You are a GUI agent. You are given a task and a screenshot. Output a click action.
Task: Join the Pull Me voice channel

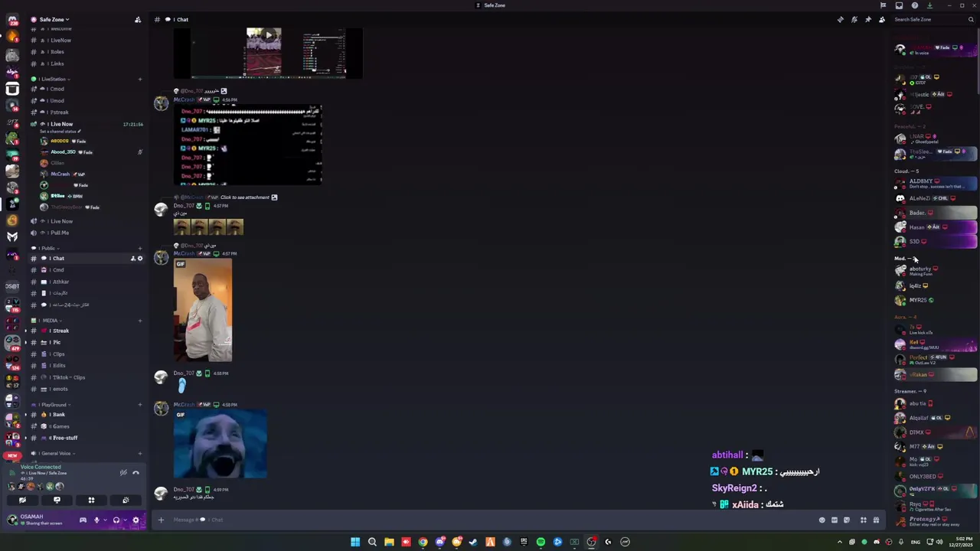click(86, 233)
